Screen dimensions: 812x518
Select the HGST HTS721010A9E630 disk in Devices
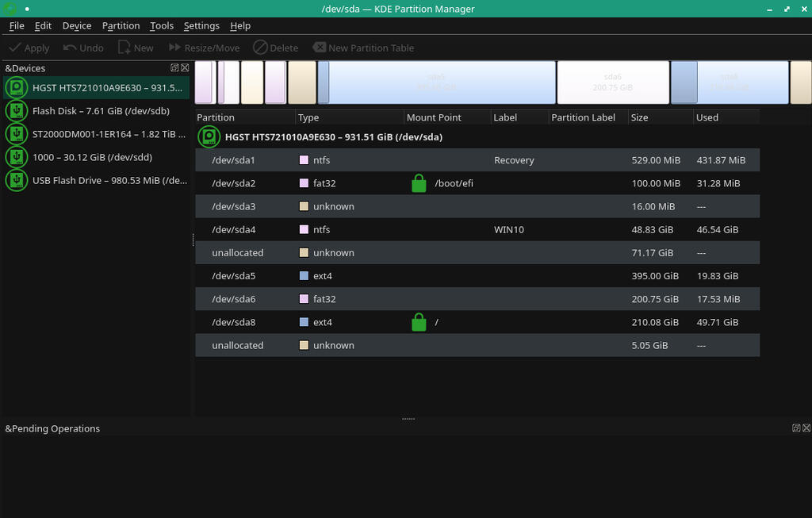97,87
